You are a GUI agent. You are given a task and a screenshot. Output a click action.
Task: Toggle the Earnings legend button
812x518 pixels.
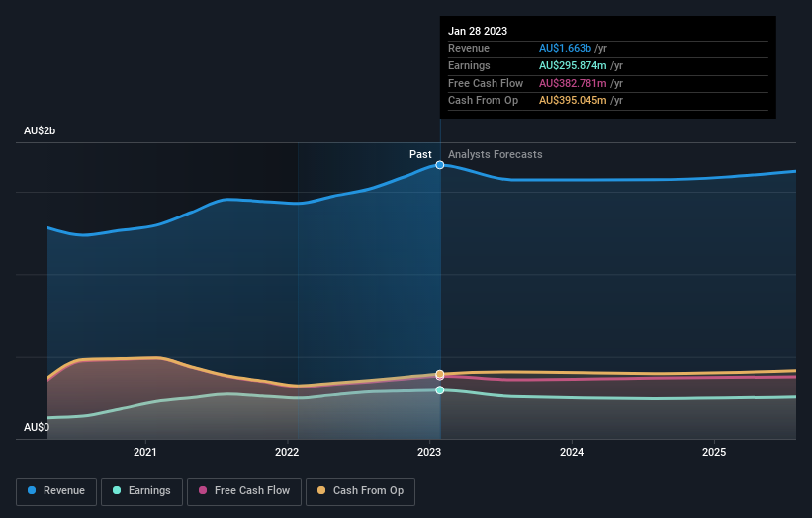pos(141,491)
